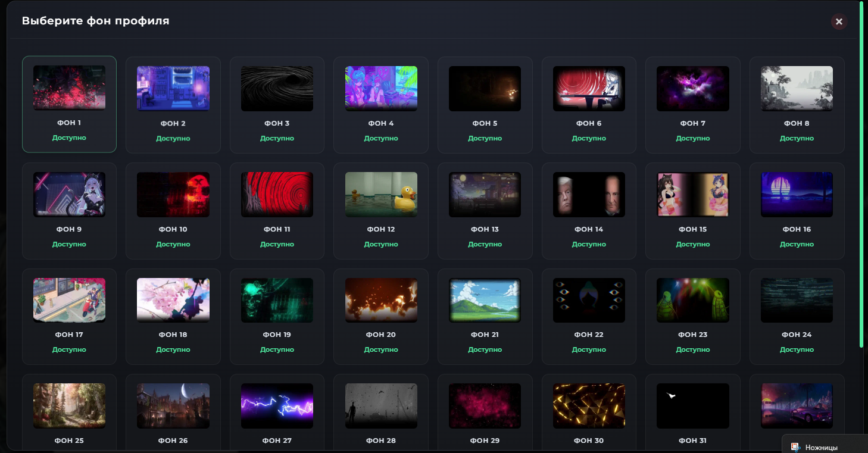Pick the ФОН 16 synthwave sun thumbnail

pyautogui.click(x=797, y=195)
